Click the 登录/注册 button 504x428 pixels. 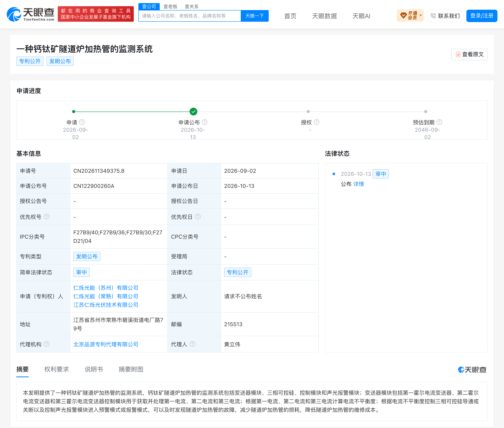(482, 16)
